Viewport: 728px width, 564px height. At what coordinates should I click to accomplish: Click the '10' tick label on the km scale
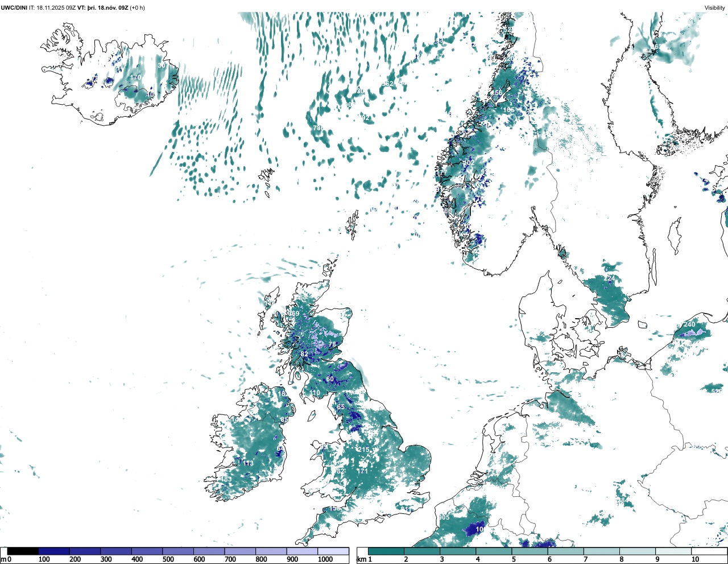pyautogui.click(x=695, y=559)
